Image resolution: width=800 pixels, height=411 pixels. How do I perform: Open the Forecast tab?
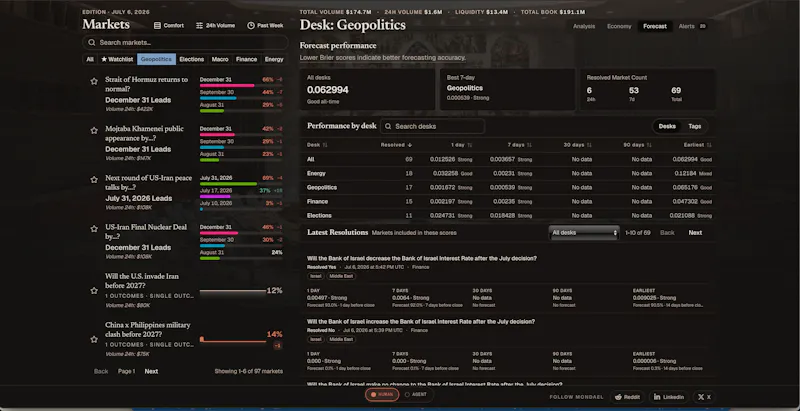[x=655, y=27]
